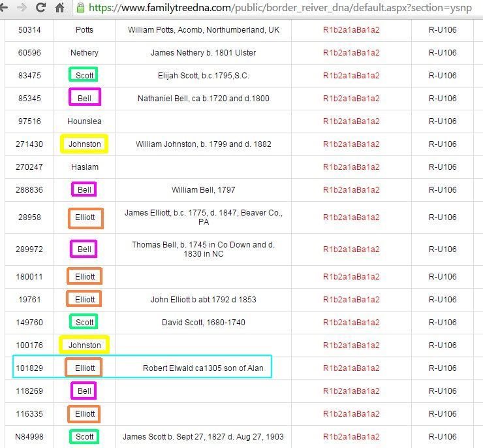Viewport: 483px width, 448px height.
Task: Open haplogroup link in the Nethery row
Action: pos(351,53)
